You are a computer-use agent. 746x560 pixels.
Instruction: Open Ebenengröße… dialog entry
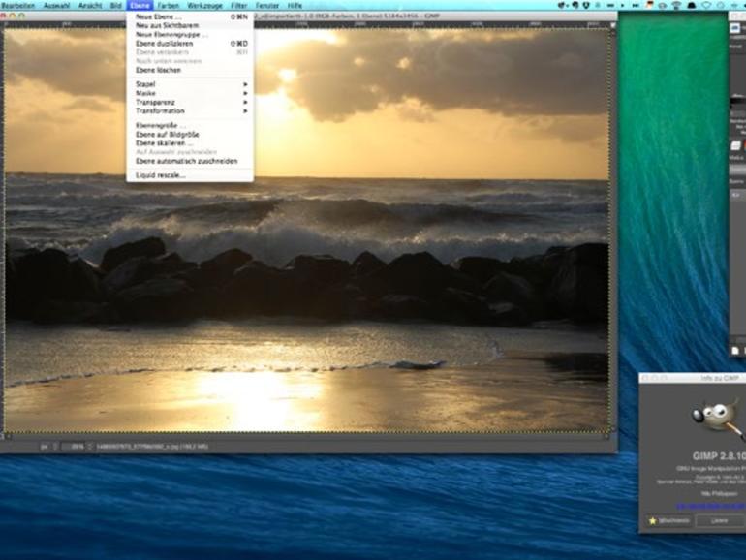coord(190,126)
